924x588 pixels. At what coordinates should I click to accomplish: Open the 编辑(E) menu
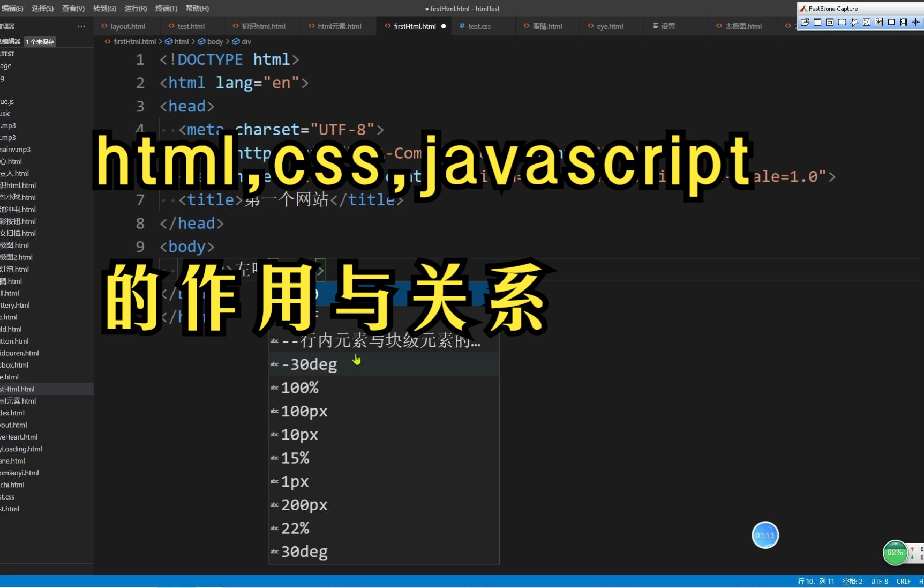pos(12,9)
